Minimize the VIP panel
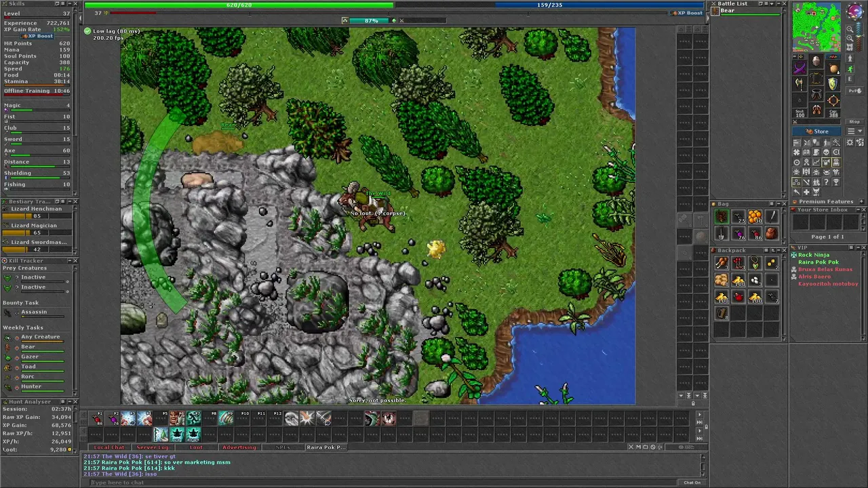This screenshot has height=488, width=868. tap(857, 248)
